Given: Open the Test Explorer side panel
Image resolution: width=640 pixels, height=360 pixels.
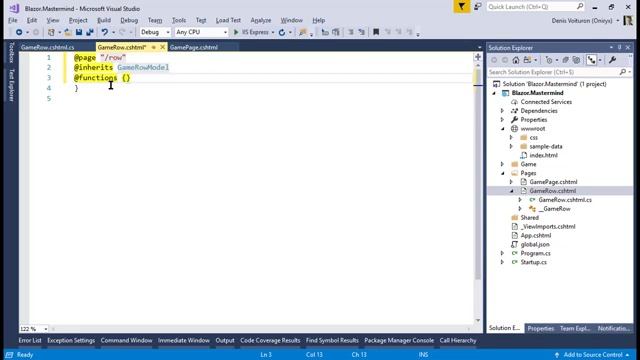Looking at the screenshot, I should (11, 85).
